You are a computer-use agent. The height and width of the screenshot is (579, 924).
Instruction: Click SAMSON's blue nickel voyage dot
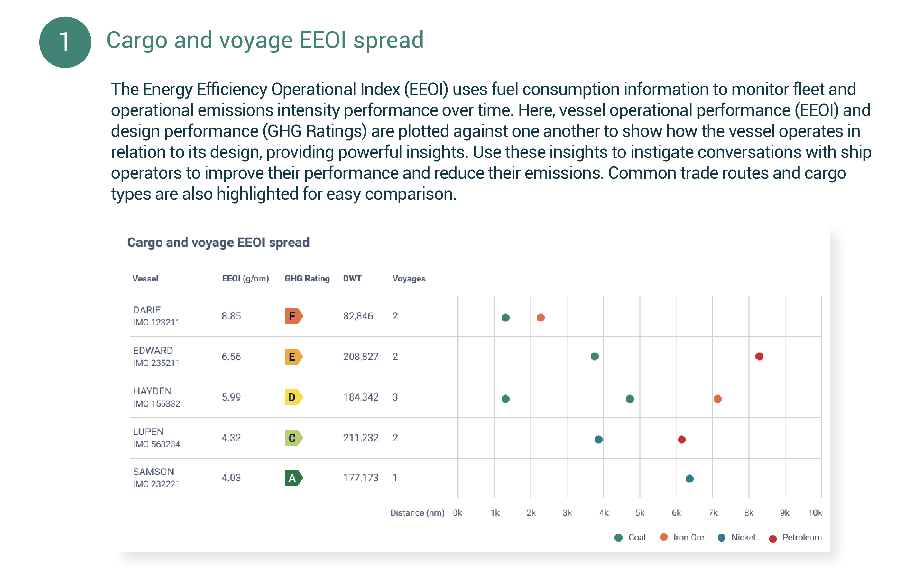689,479
